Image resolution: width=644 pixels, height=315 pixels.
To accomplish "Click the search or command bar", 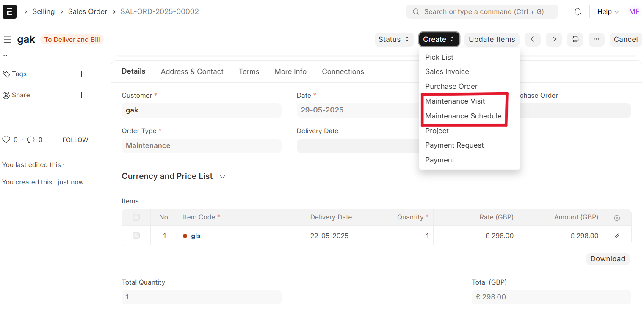I will [482, 12].
